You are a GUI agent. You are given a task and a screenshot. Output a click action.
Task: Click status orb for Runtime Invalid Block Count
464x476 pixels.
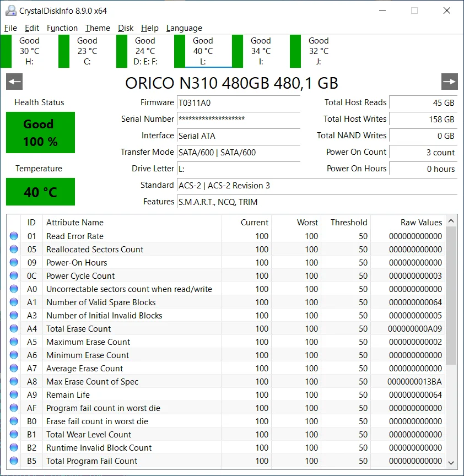(x=14, y=447)
